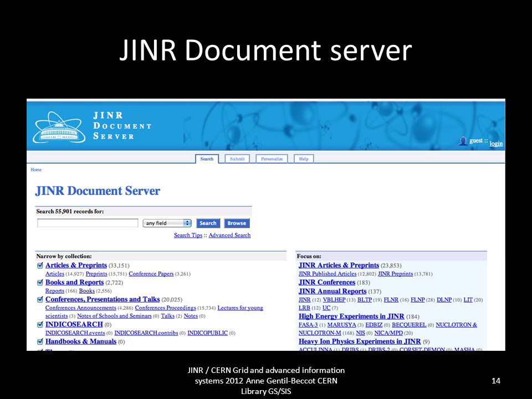Open Conferences Proceedings

point(166,308)
